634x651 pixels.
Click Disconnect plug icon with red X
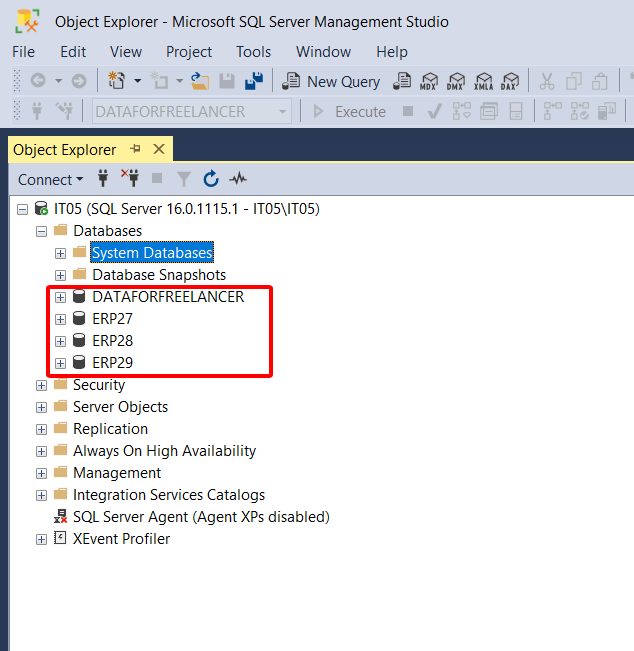pos(130,178)
